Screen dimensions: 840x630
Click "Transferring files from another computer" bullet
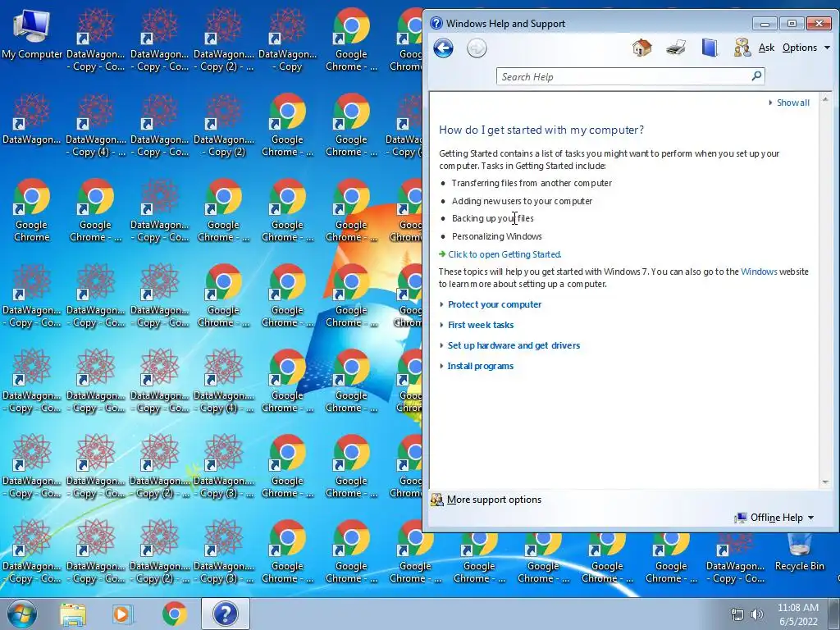pos(532,183)
